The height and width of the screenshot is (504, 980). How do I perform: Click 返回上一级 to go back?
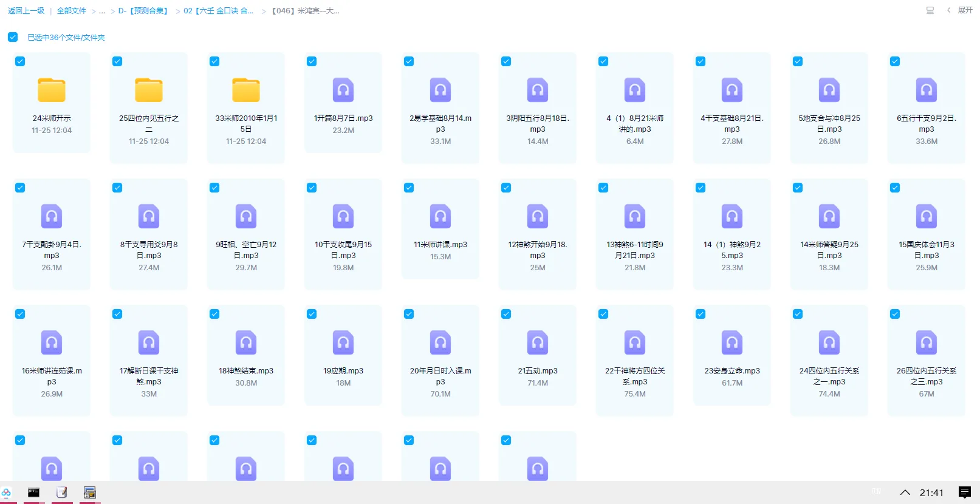tap(26, 11)
